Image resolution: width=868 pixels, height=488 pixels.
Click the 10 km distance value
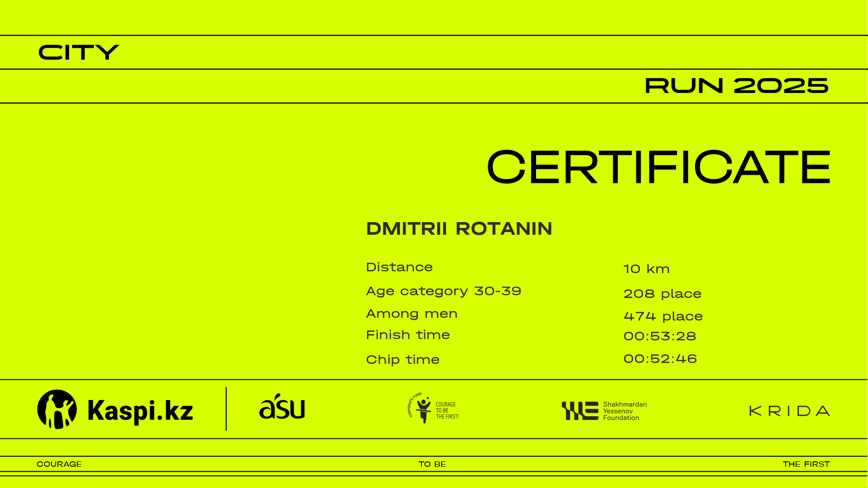point(646,269)
